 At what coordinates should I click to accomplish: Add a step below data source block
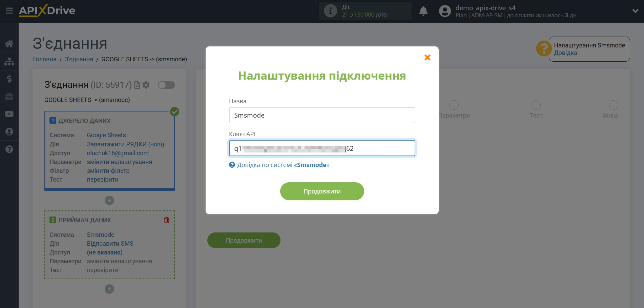coord(109,201)
